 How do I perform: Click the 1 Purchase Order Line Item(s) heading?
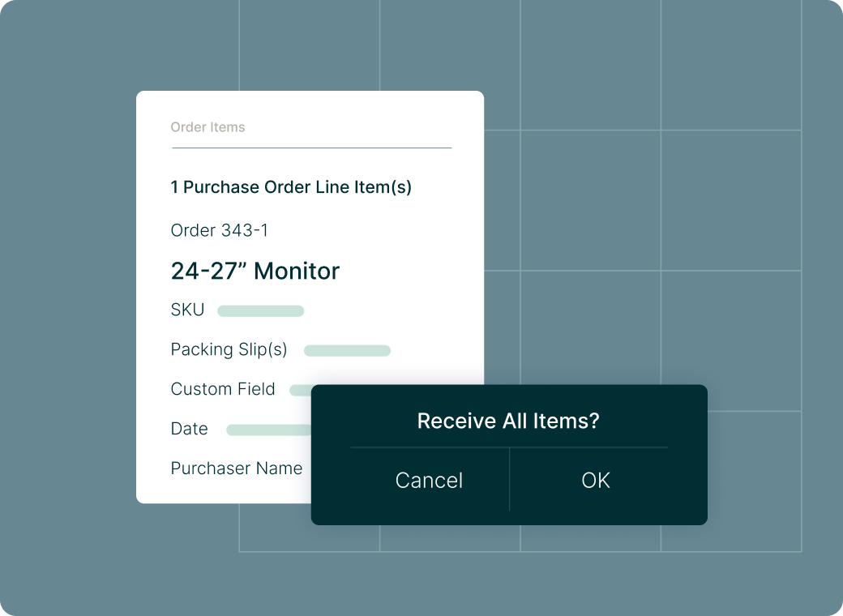click(291, 187)
